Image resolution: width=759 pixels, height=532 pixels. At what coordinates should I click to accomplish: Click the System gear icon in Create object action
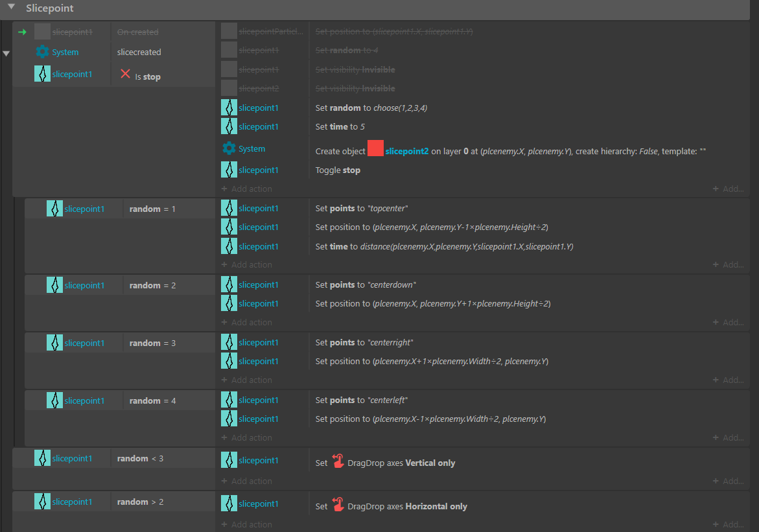click(x=229, y=148)
